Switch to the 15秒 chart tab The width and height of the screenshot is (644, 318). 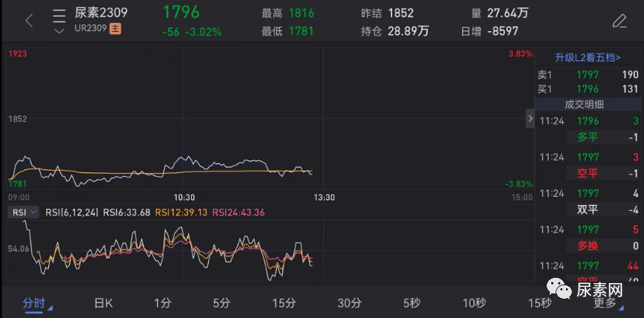540,304
